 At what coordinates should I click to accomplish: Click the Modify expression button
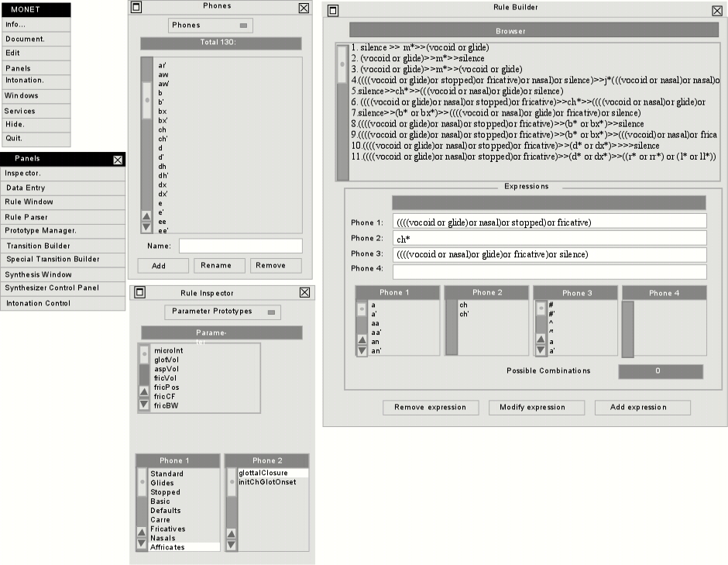coord(536,408)
